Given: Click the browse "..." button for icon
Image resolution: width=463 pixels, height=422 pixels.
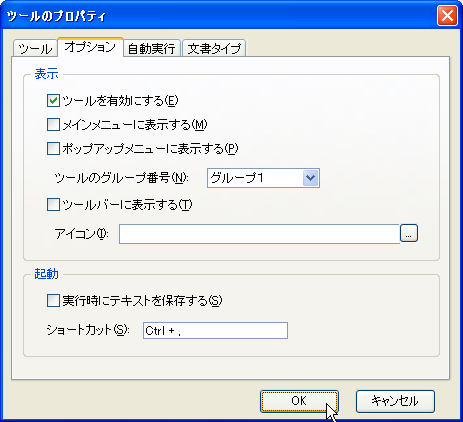Looking at the screenshot, I should (409, 233).
